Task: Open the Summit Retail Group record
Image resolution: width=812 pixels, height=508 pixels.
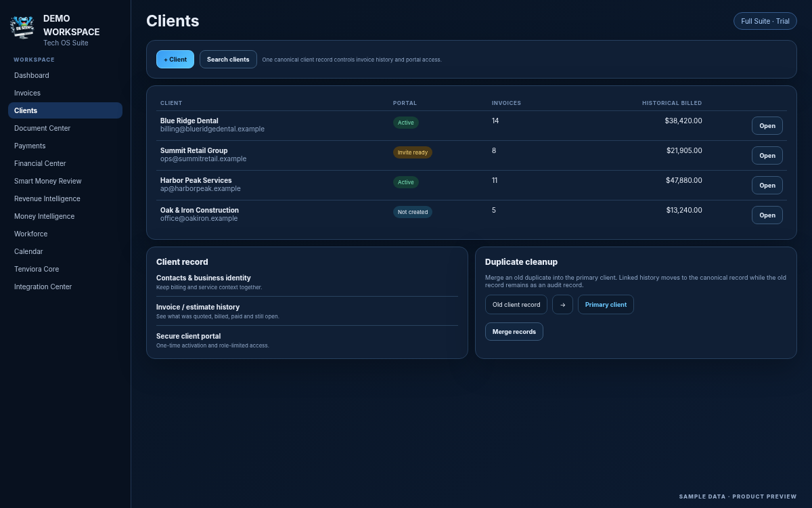Action: coord(767,156)
